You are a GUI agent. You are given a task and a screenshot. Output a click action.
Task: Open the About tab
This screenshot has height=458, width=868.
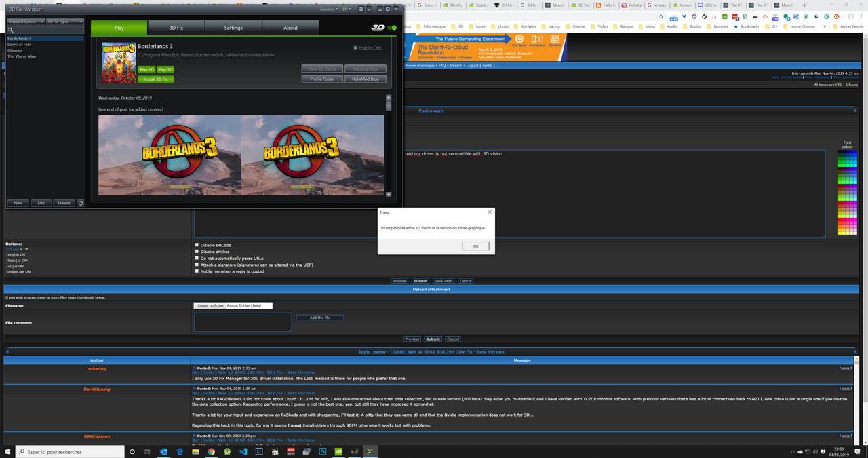click(290, 28)
